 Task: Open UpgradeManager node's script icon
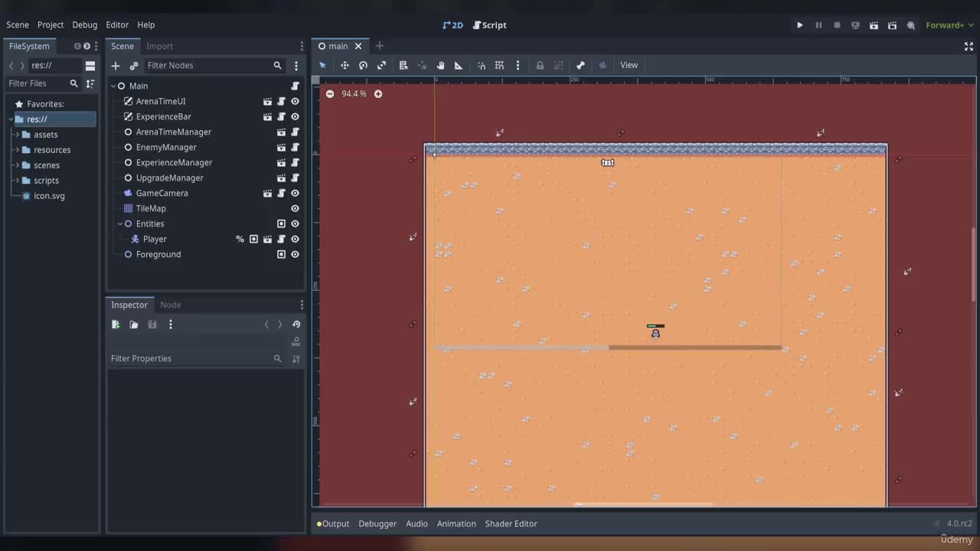point(295,178)
